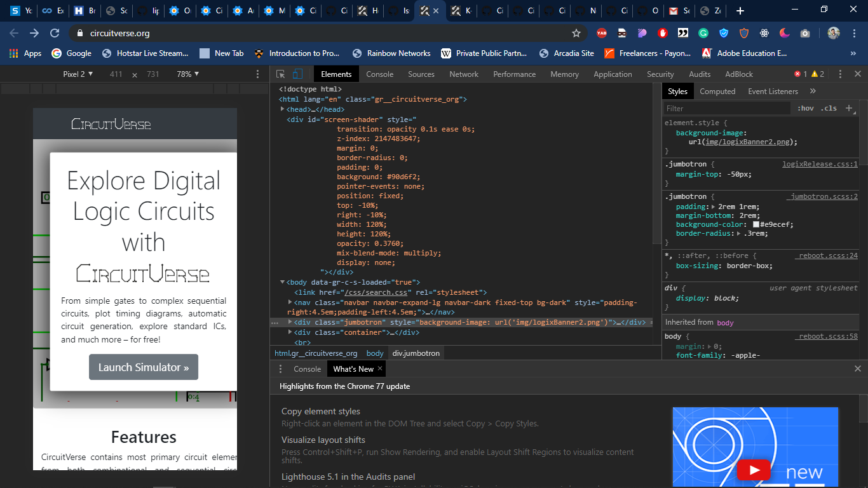
Task: Click the yellow warning count indicator
Action: pyautogui.click(x=818, y=74)
